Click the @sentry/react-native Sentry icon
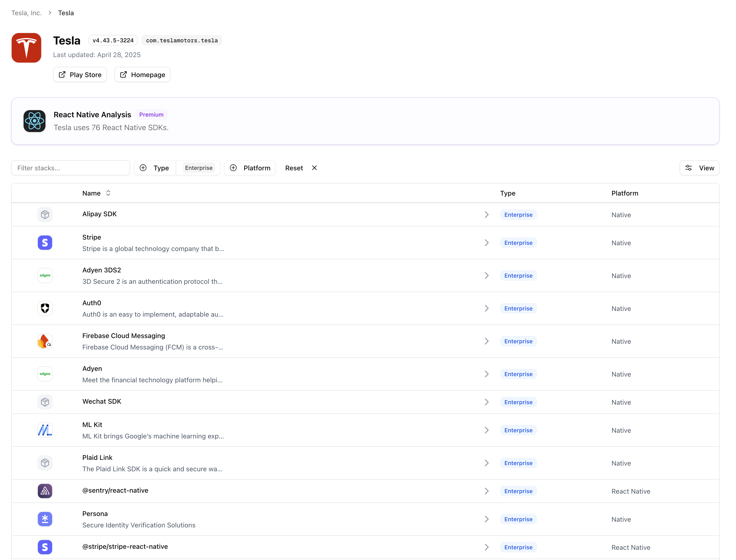 45,491
